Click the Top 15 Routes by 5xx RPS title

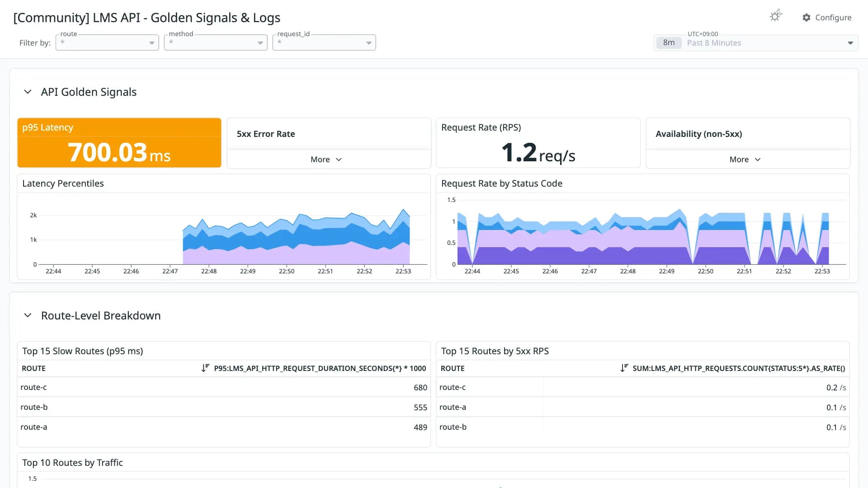[495, 351]
